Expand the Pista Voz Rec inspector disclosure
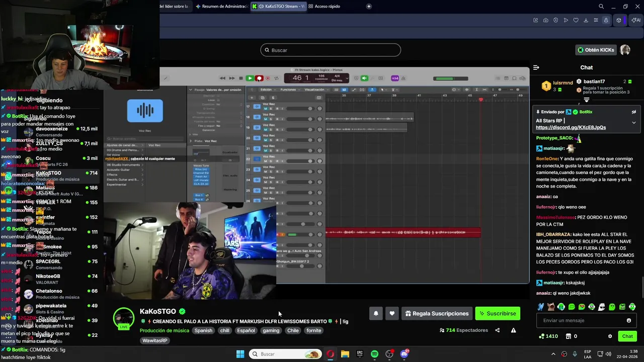 click(x=190, y=141)
